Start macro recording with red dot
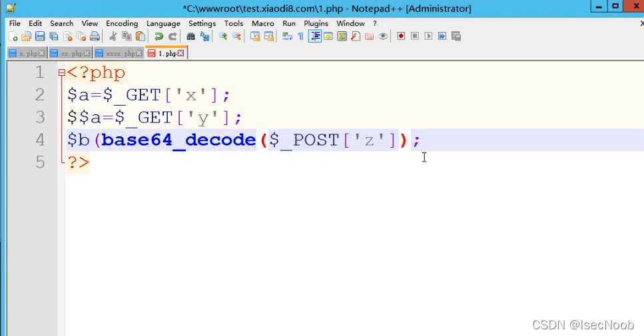The image size is (644, 336). (x=401, y=37)
